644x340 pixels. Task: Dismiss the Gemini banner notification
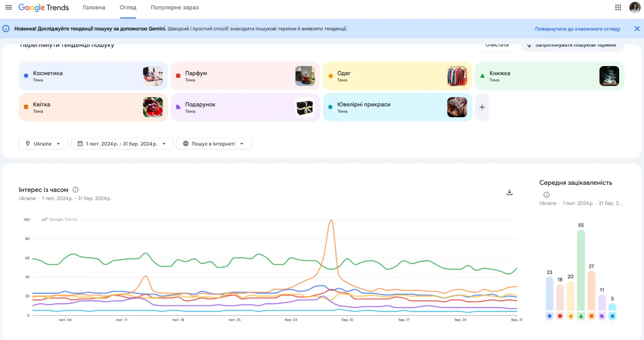637,29
